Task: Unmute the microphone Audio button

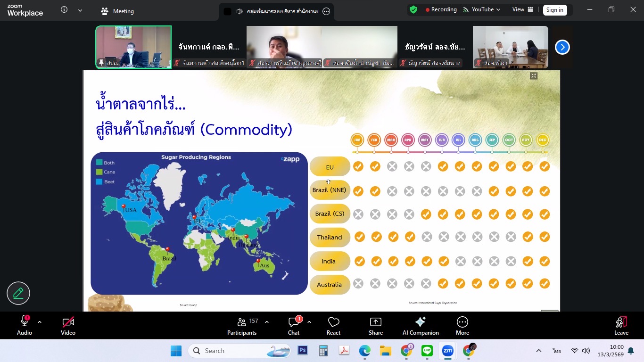Action: click(25, 326)
